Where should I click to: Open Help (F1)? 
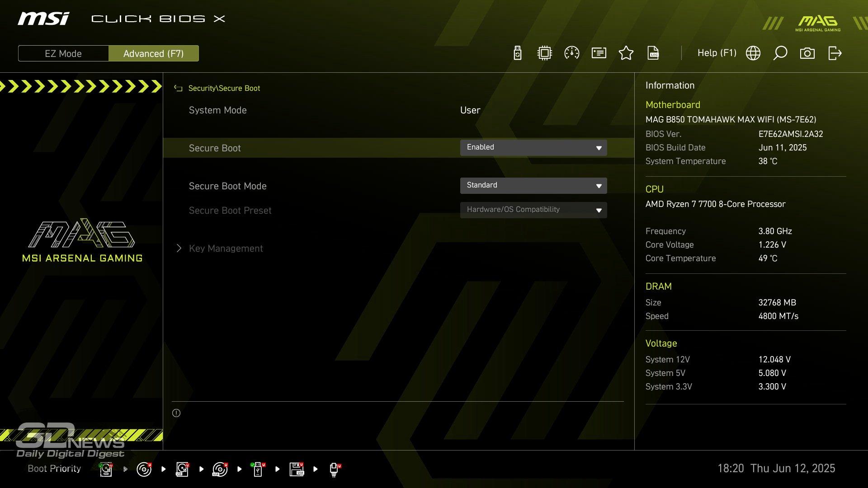click(717, 53)
